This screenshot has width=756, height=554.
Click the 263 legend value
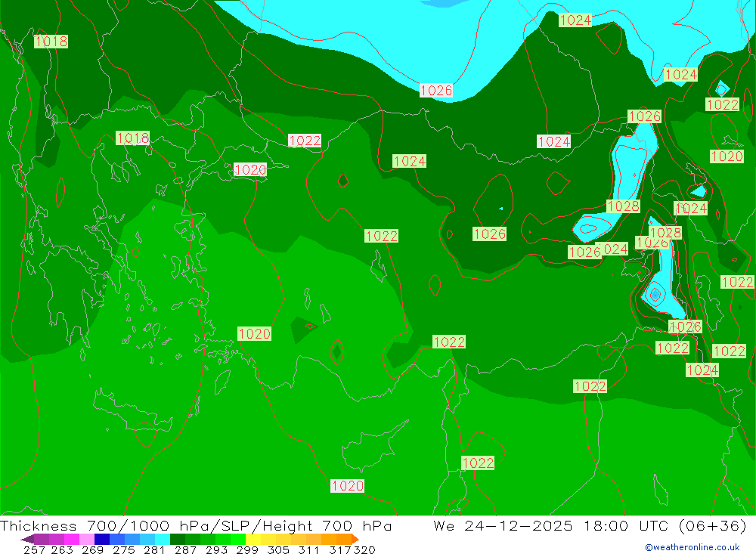click(x=62, y=549)
